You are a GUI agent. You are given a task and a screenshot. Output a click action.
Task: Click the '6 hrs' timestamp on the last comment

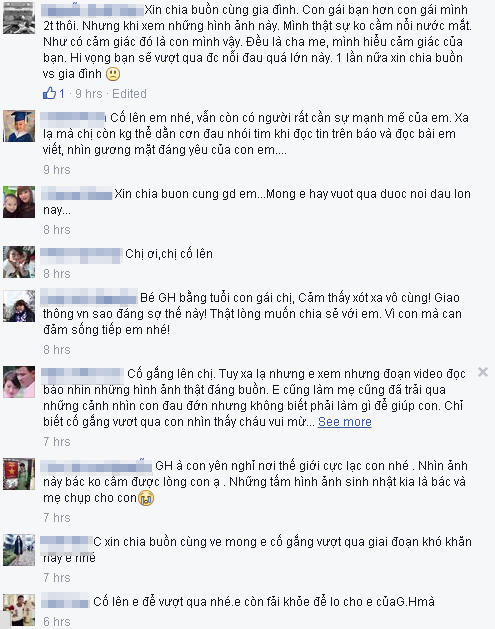[57, 621]
